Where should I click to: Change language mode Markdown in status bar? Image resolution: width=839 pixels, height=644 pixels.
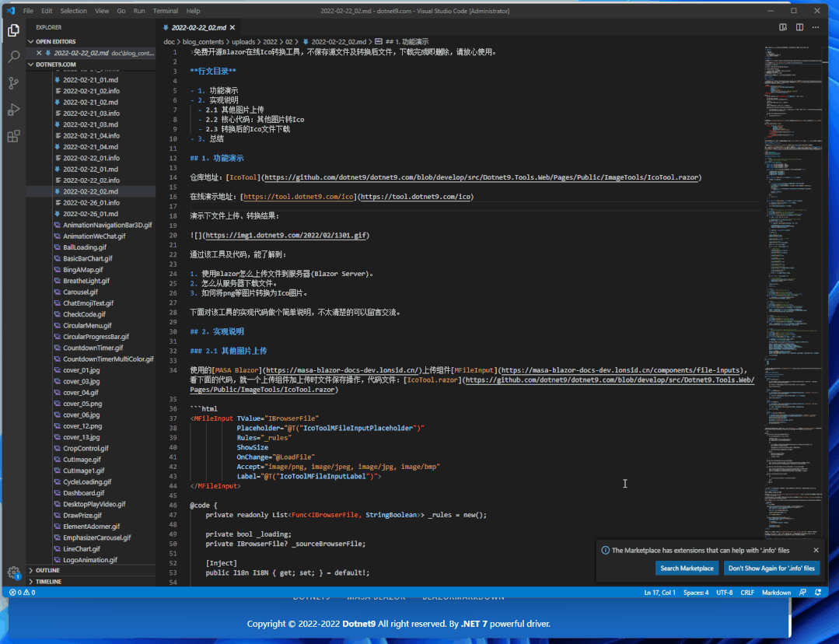[x=776, y=593]
